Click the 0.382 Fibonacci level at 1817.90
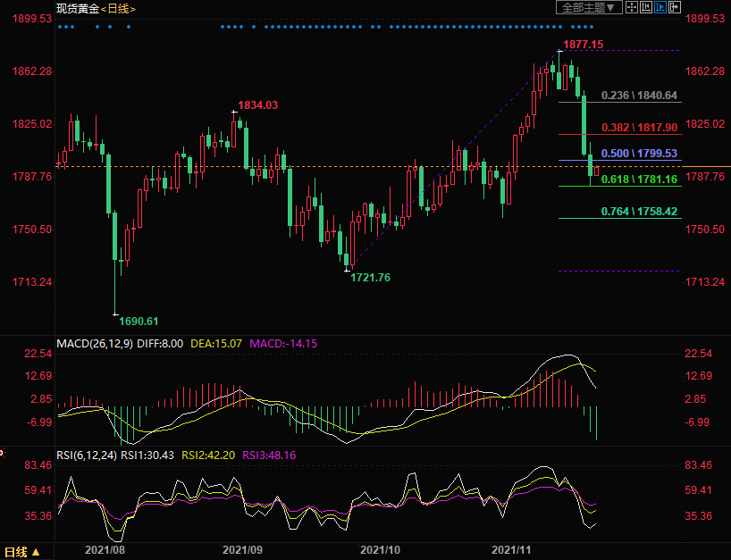Image resolution: width=731 pixels, height=560 pixels. point(639,128)
